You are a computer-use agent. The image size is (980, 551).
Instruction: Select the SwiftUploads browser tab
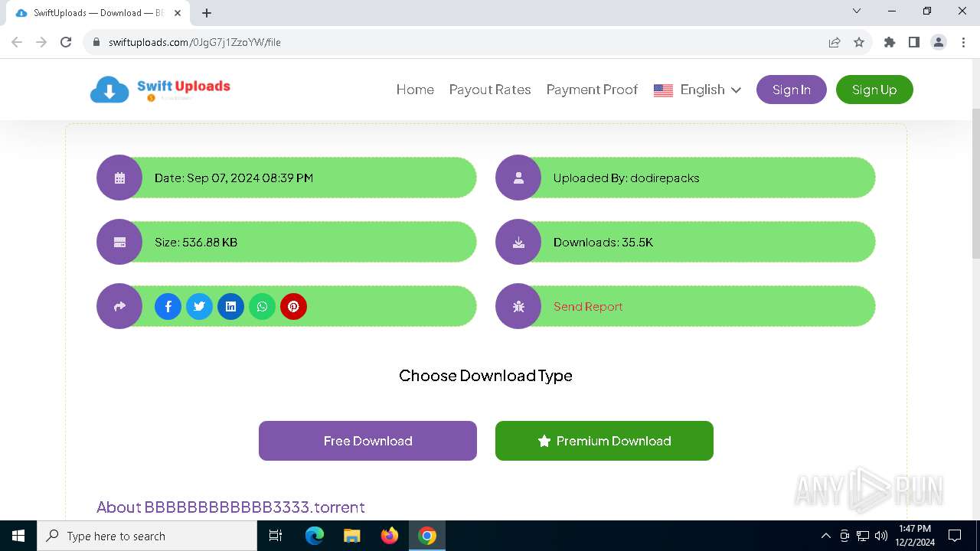[x=97, y=13]
